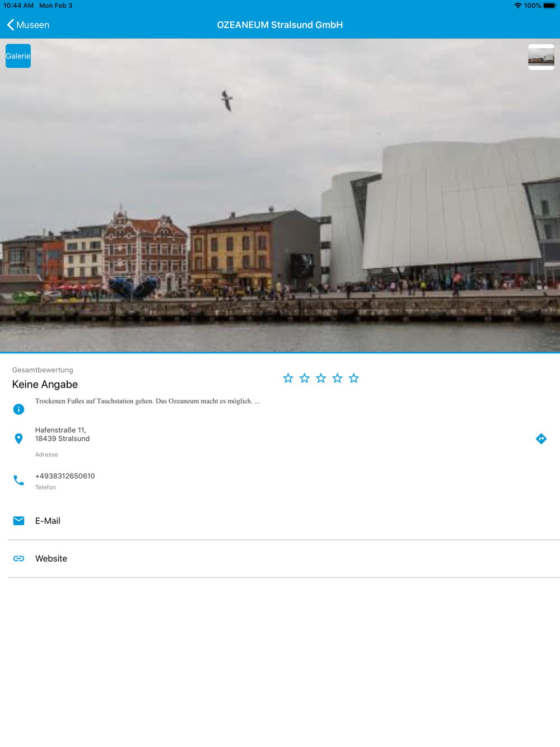
Task: Rate three stars
Action: coord(321,379)
